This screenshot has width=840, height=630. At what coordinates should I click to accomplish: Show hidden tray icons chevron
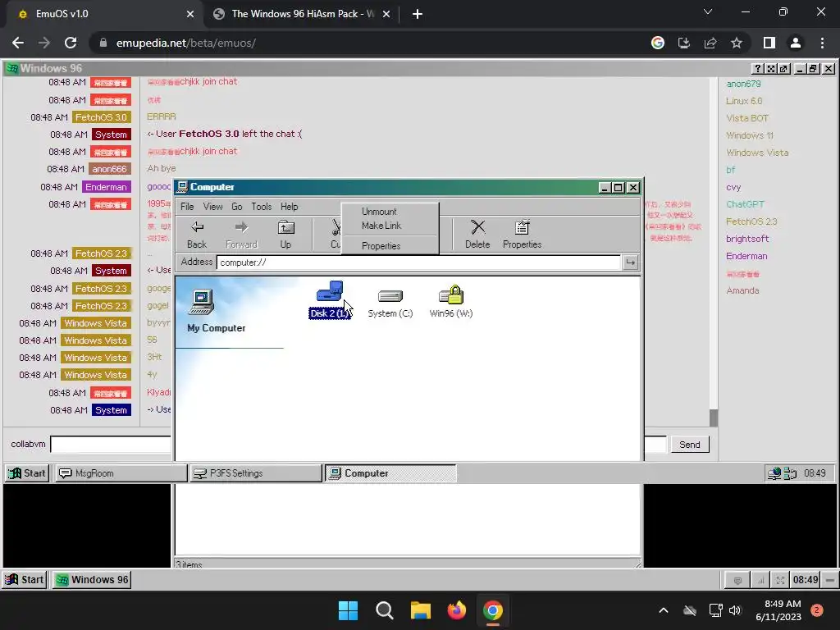coord(663,610)
